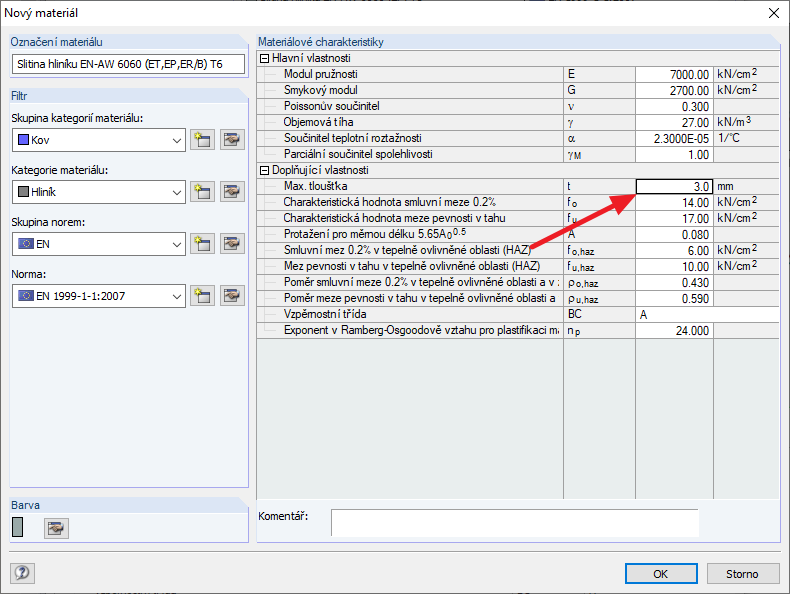
Task: Click Mez pevnosti v tahu HAZ label
Action: point(412,266)
